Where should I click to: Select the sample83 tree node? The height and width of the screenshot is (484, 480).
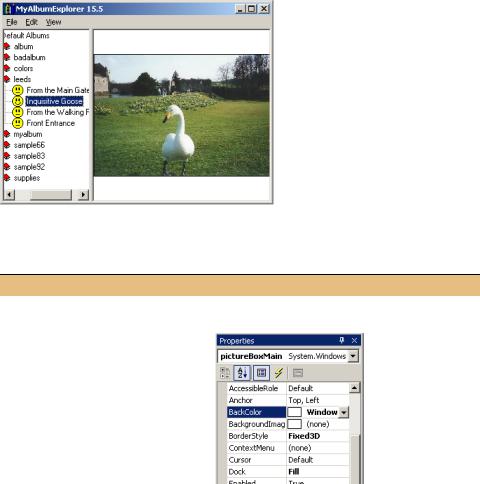point(29,156)
